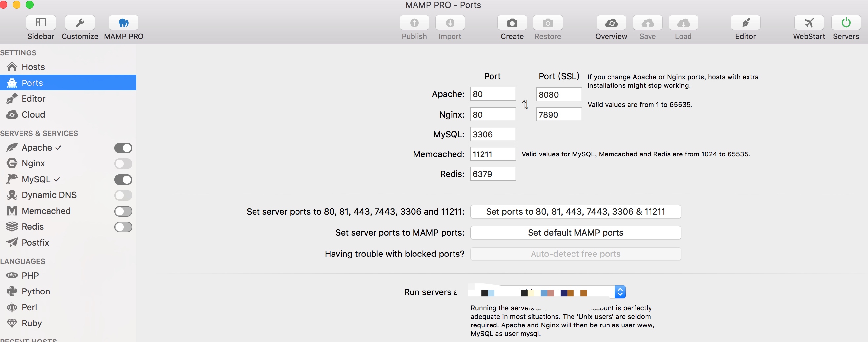The height and width of the screenshot is (342, 868).
Task: Click the Redis port field 6379
Action: coord(493,174)
